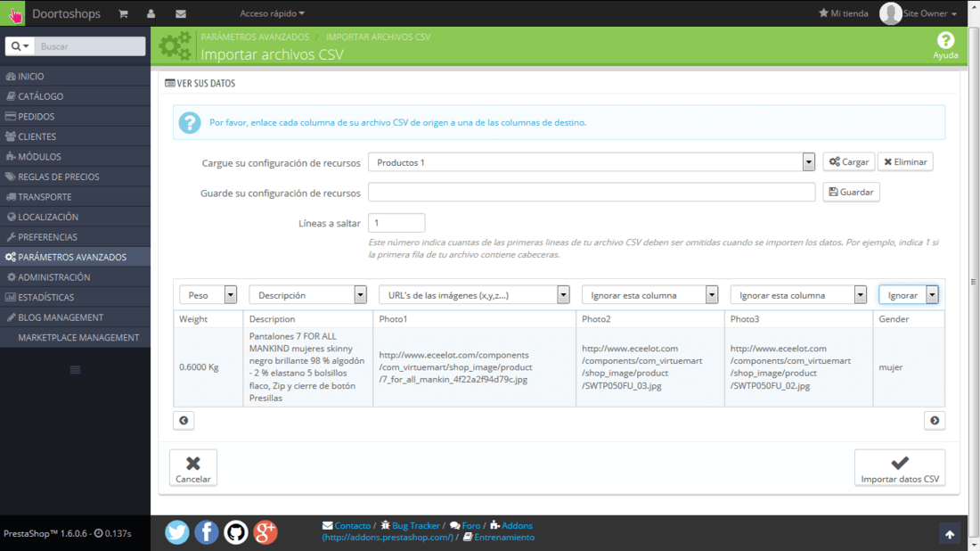980x551 pixels.
Task: Click the Ayuda help icon
Action: pos(945,45)
